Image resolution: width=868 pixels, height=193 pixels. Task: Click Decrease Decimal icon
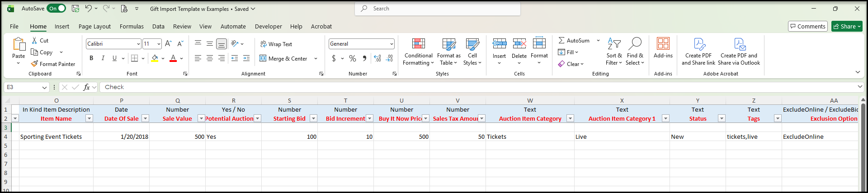(x=390, y=58)
